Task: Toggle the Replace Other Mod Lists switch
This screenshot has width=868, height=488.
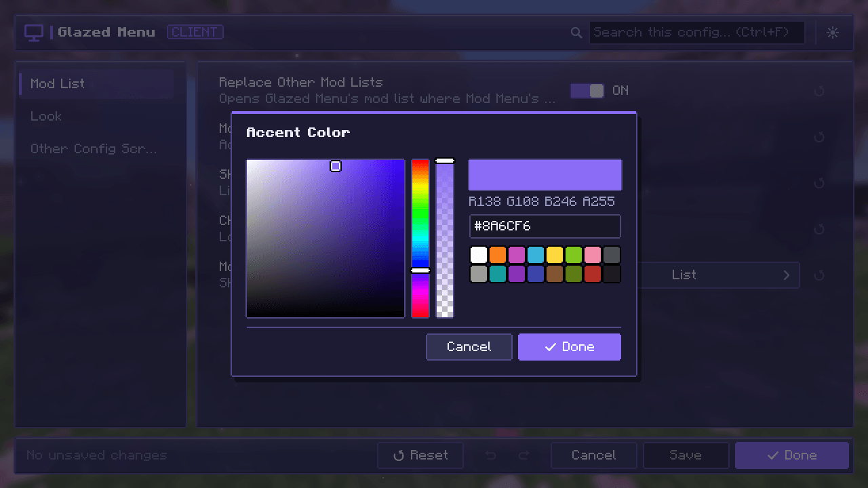Action: click(587, 91)
